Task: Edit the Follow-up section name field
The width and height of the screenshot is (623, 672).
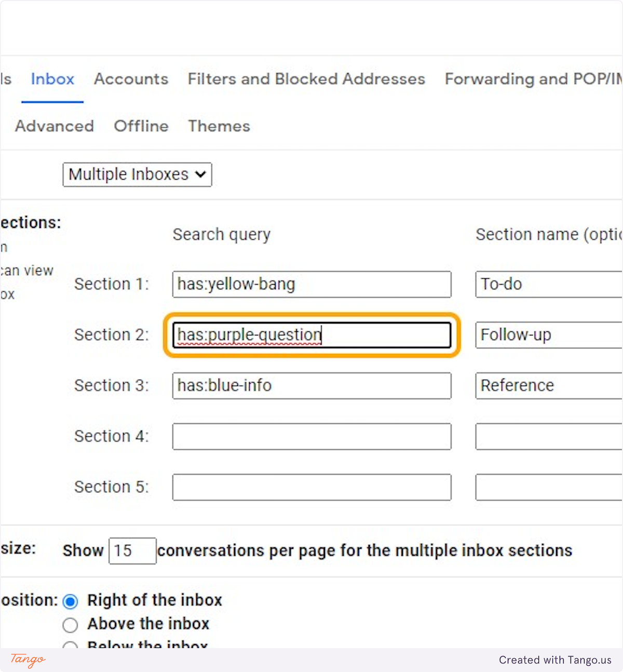Action: click(x=548, y=335)
